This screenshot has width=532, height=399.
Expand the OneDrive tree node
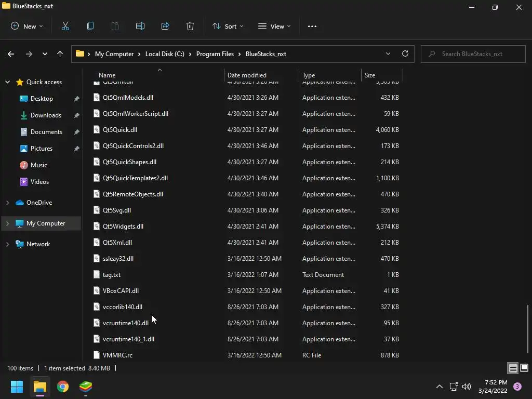[x=7, y=203]
